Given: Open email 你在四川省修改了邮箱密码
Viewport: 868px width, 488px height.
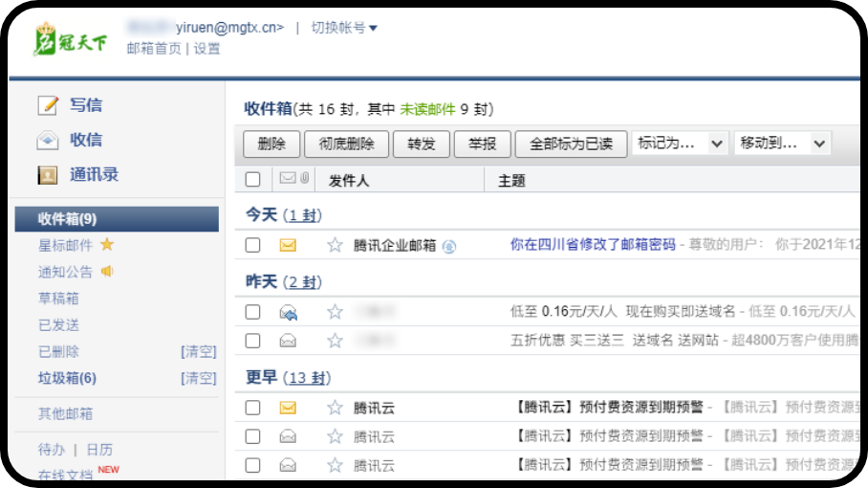Looking at the screenshot, I should click(x=593, y=245).
